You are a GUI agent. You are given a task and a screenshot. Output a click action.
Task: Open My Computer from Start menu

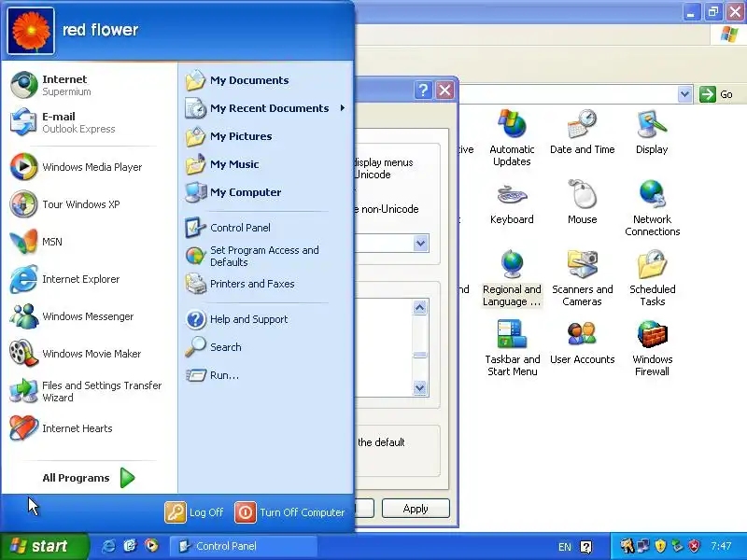click(x=266, y=192)
